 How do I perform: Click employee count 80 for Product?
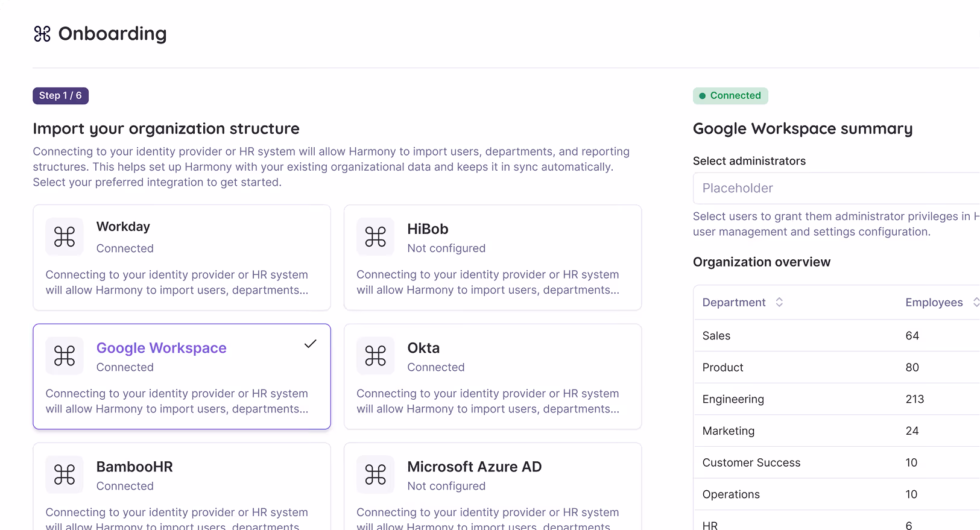(912, 367)
